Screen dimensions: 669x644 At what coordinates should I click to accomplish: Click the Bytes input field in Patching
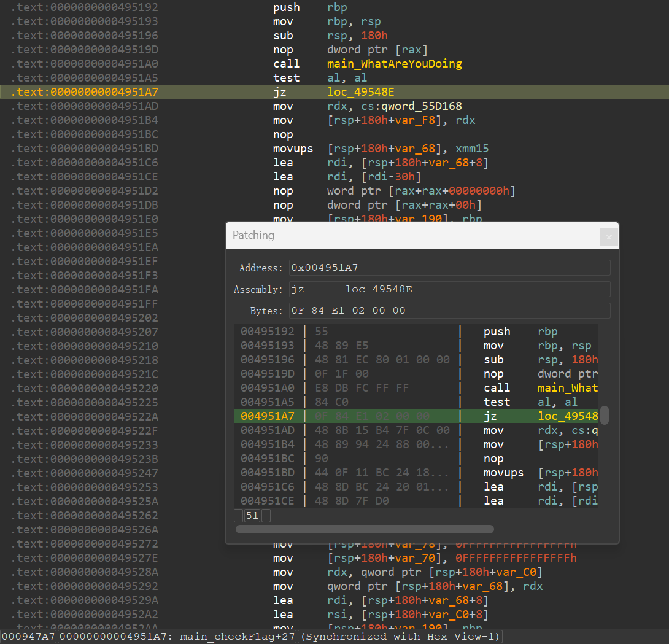point(449,311)
